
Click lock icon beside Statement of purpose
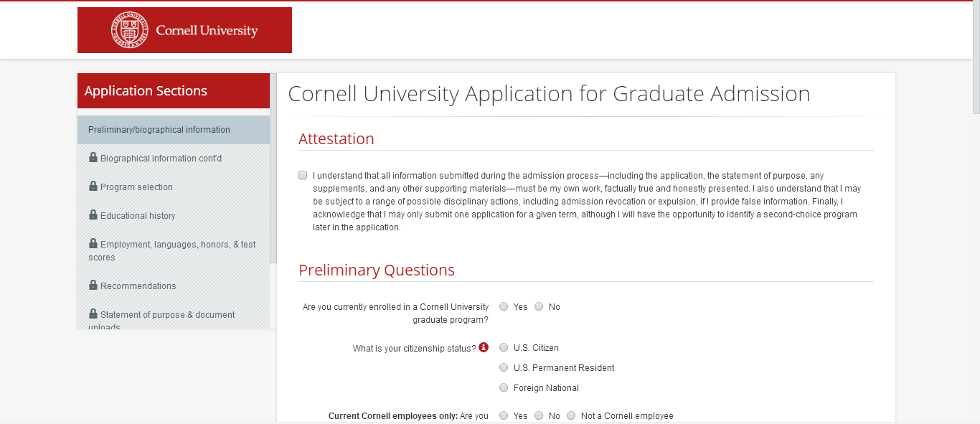(93, 314)
